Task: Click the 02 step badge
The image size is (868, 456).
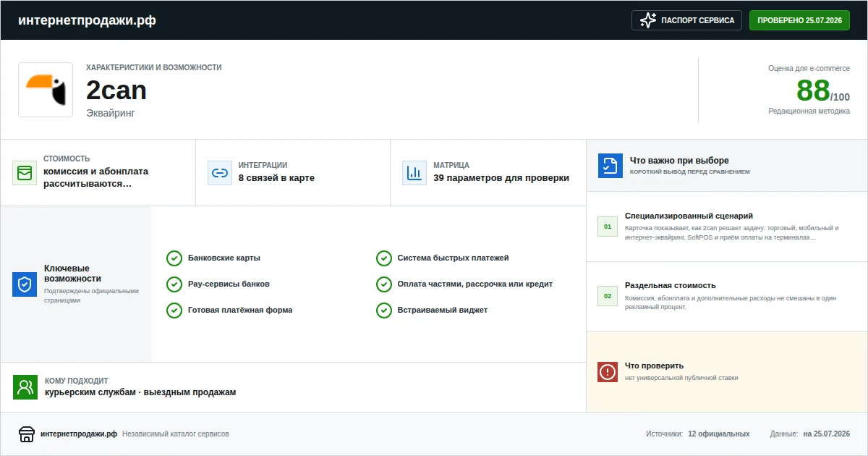Action: 608,296
